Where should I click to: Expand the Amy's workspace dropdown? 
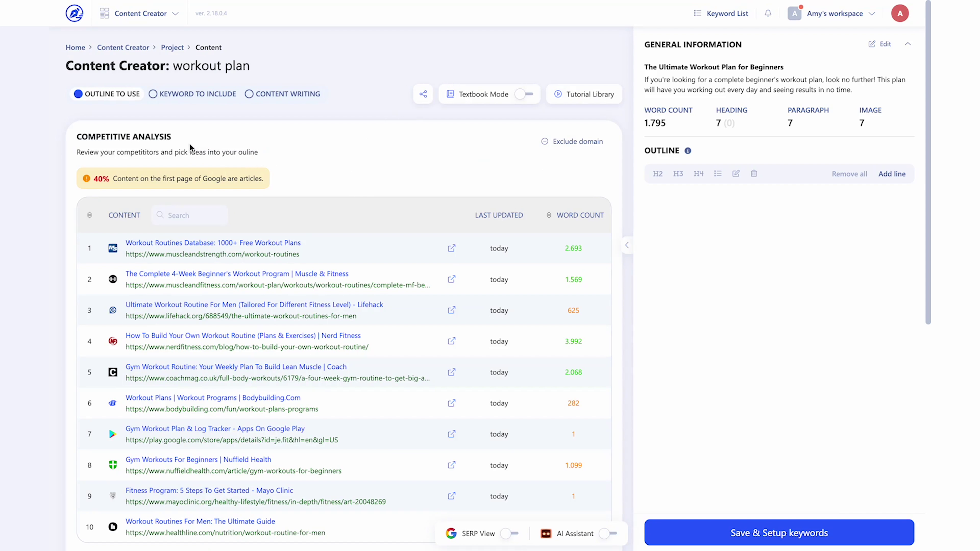click(x=872, y=13)
